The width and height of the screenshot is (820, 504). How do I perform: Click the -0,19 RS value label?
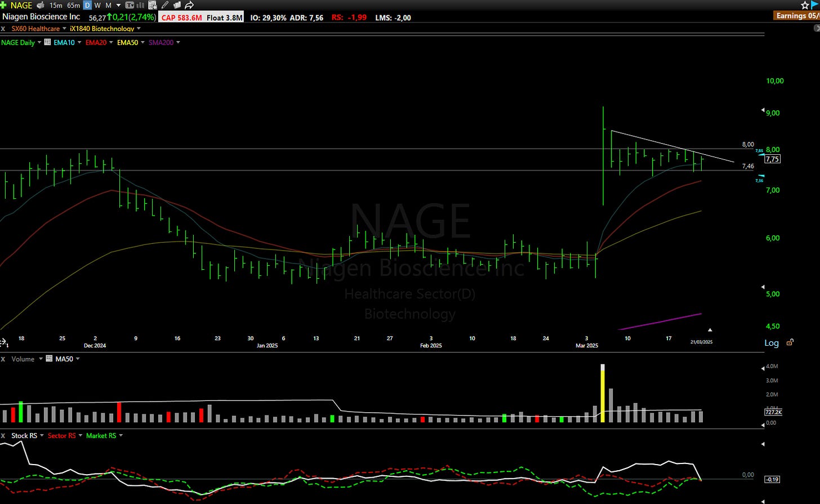pos(772,479)
